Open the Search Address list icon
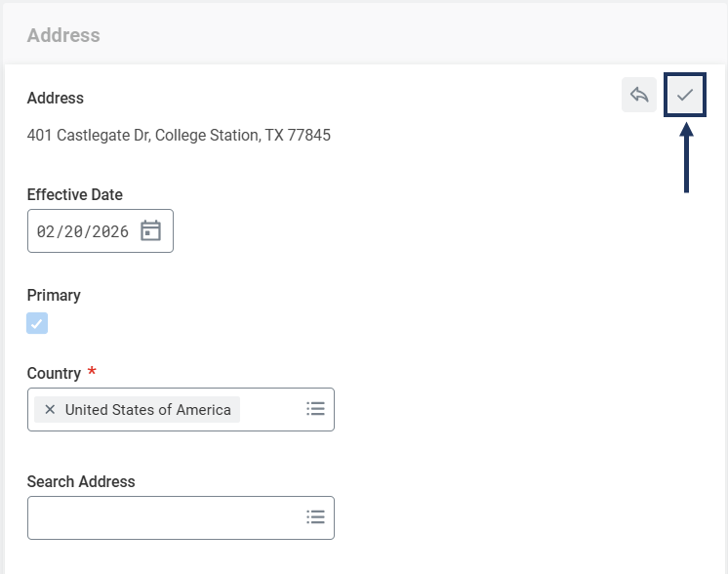This screenshot has height=574, width=728. (x=315, y=517)
